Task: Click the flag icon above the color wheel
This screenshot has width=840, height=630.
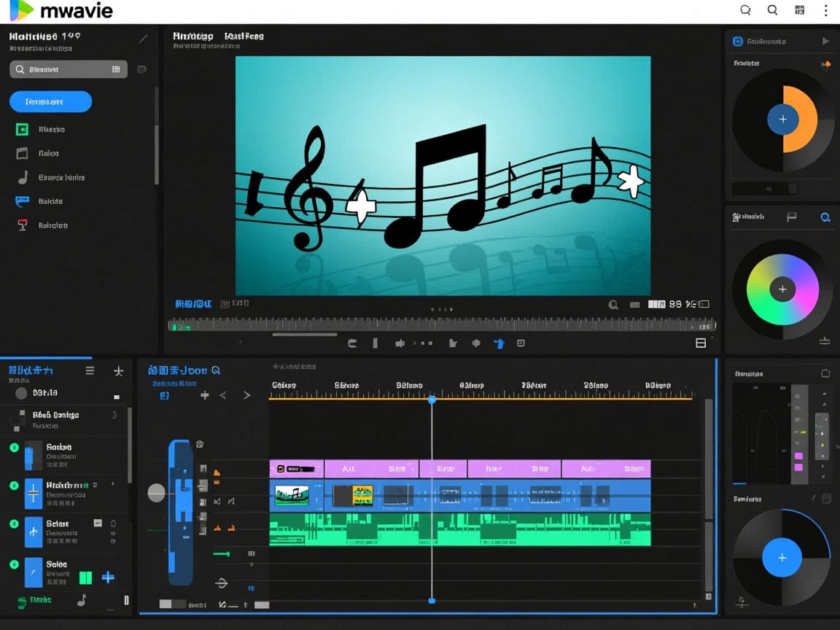Action: pos(791,217)
